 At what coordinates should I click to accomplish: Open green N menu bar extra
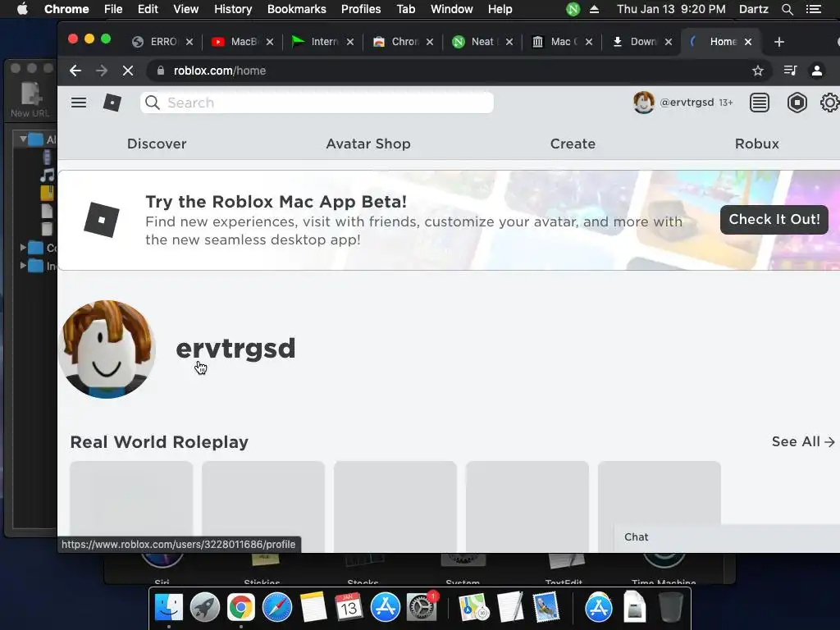point(573,9)
